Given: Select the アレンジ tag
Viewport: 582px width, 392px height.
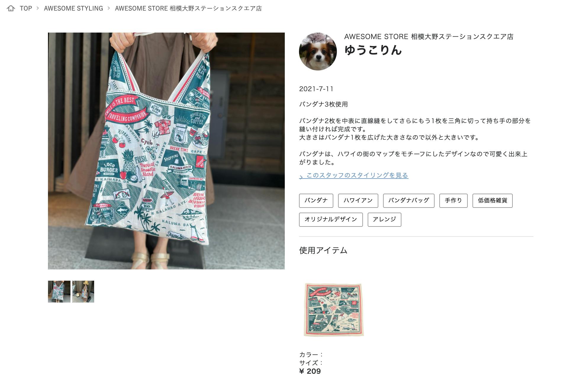Looking at the screenshot, I should [x=384, y=220].
